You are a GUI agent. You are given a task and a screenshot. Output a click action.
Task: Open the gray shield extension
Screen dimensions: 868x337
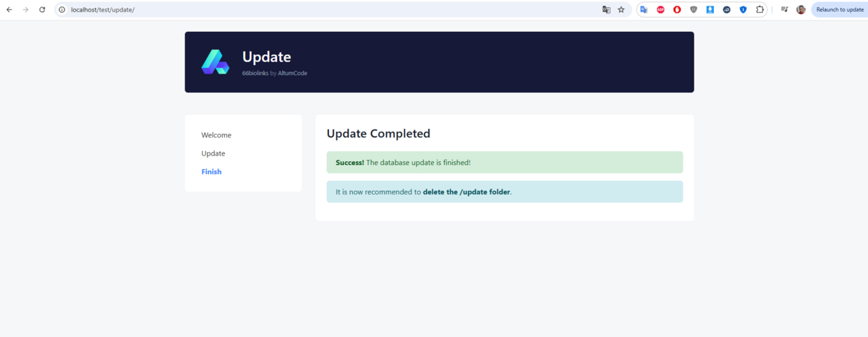[694, 9]
